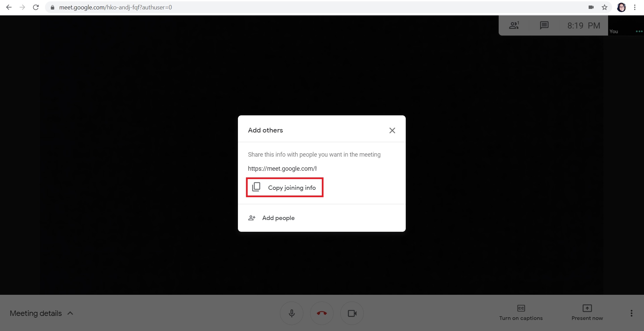Leave the call with the hang-up icon
644x331 pixels.
tap(321, 313)
